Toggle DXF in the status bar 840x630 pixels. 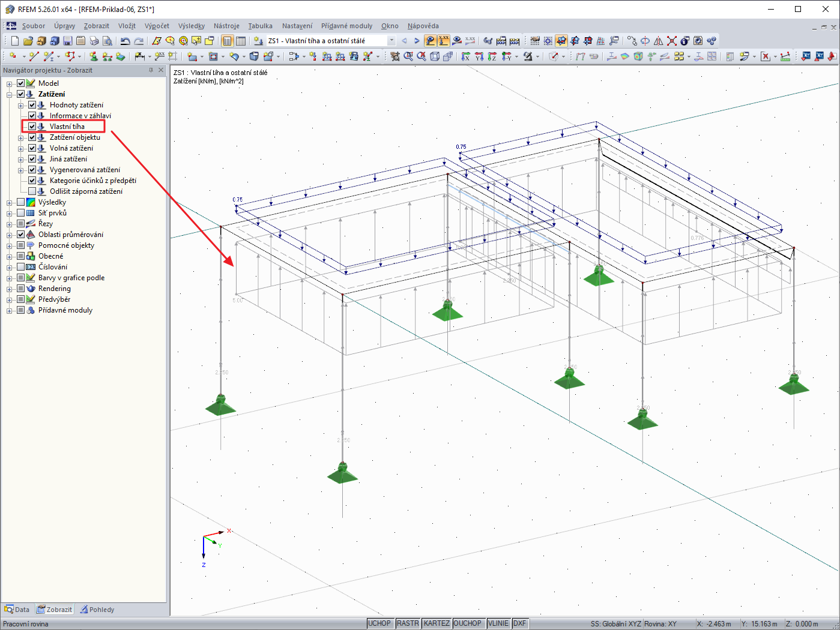519,623
